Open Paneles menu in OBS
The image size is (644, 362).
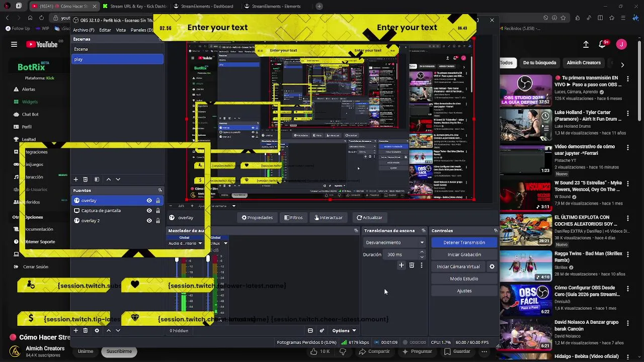[x=141, y=30]
